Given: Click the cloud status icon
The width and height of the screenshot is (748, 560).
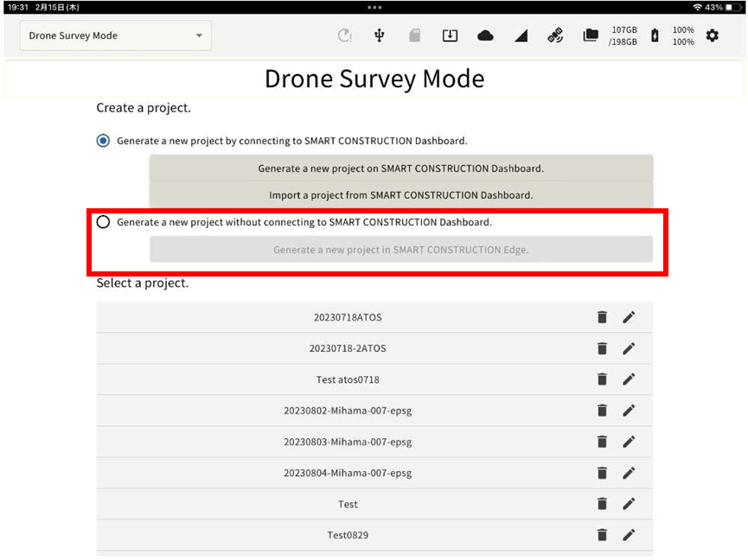Looking at the screenshot, I should (x=485, y=35).
